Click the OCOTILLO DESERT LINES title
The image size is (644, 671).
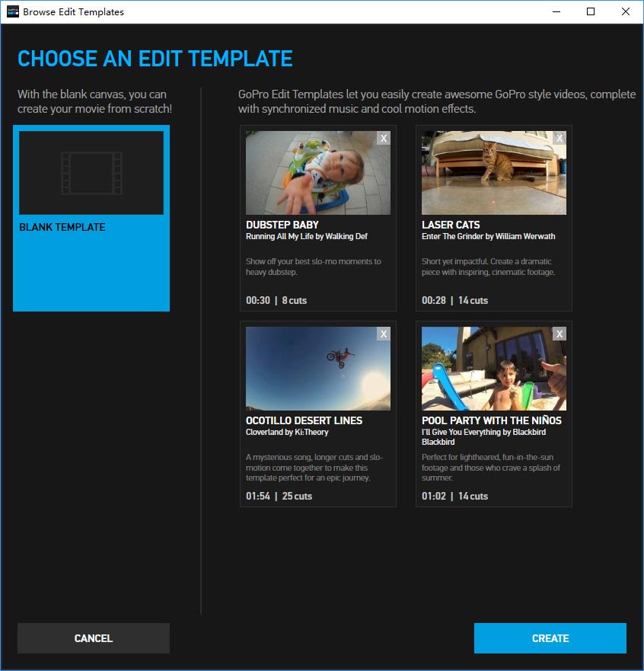tap(304, 420)
